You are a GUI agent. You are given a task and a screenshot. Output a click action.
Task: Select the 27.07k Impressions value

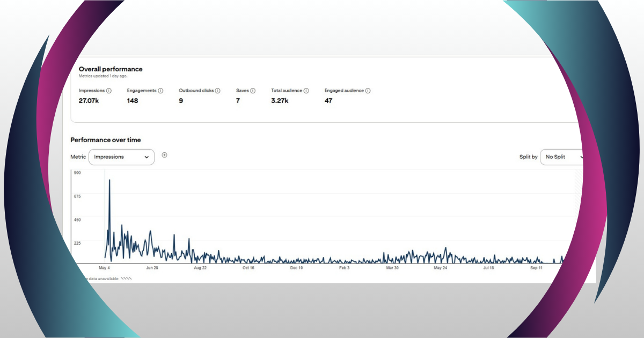[89, 100]
